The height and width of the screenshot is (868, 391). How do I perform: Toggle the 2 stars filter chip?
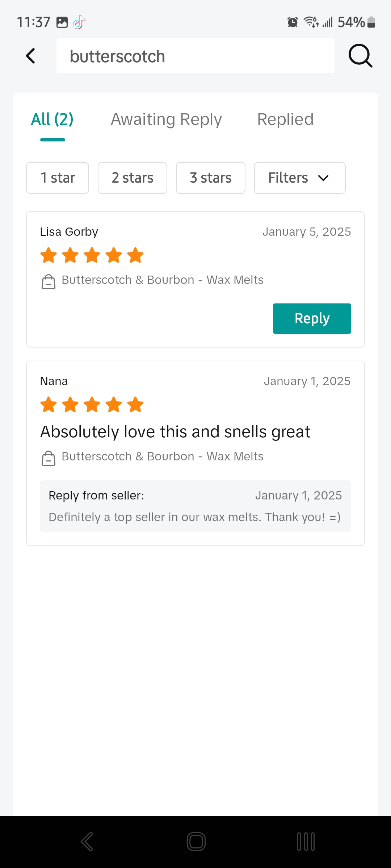coord(133,178)
